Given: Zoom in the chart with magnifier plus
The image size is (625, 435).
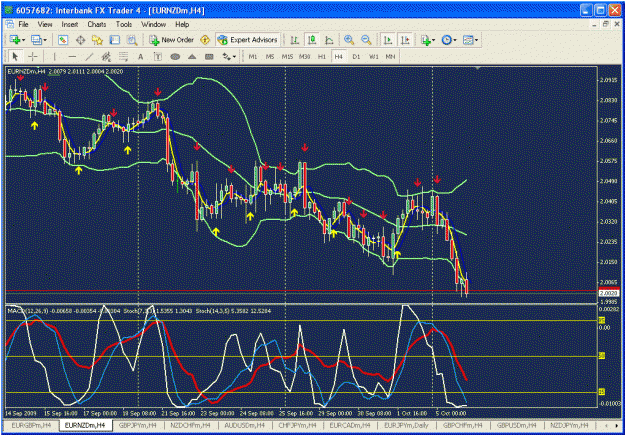Looking at the screenshot, I should click(x=349, y=40).
